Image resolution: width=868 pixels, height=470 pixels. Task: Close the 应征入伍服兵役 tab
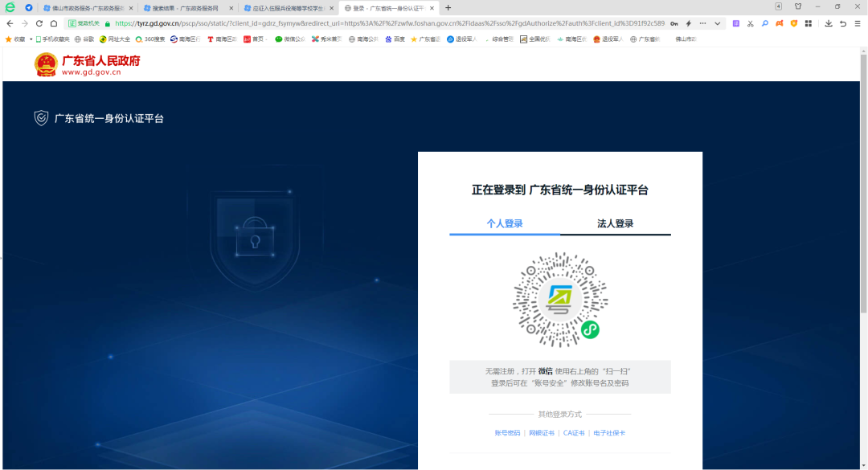(332, 8)
